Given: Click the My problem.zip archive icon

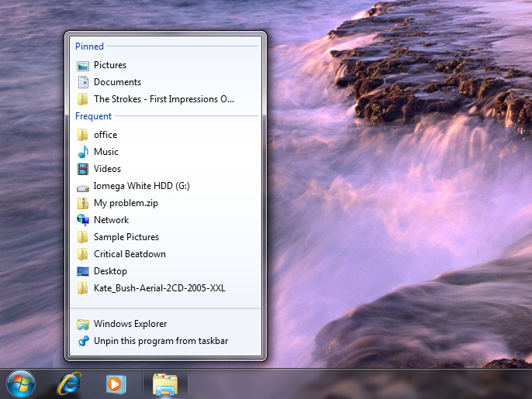Looking at the screenshot, I should [x=83, y=203].
